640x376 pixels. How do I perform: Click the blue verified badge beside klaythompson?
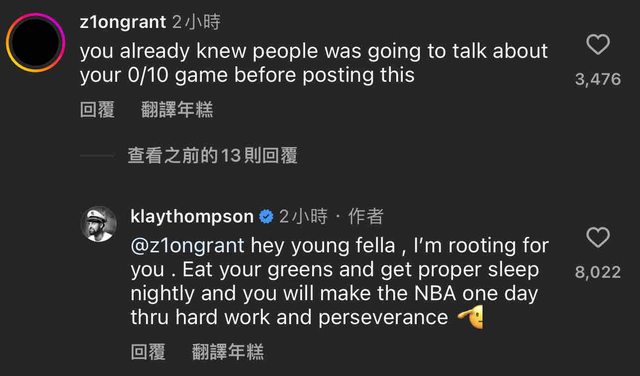267,217
